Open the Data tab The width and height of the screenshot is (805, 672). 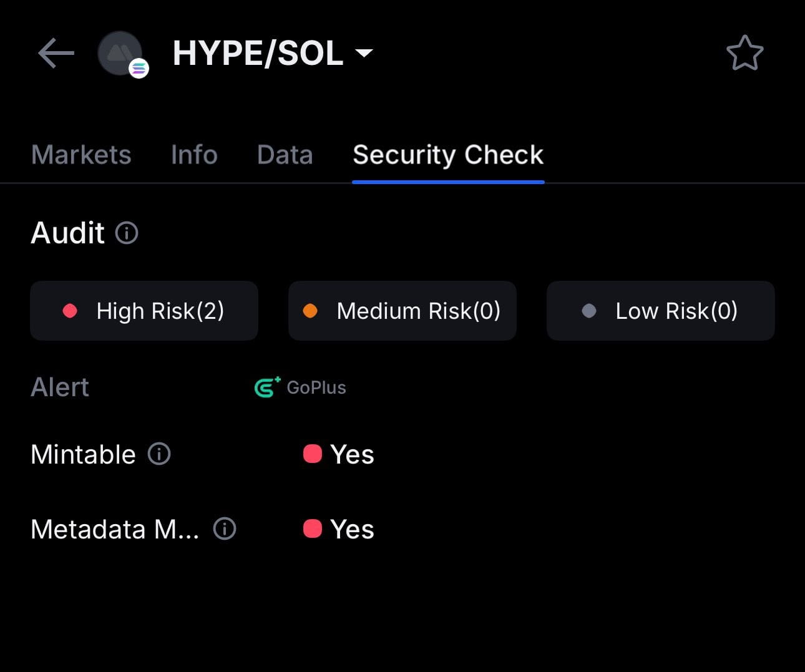coord(285,155)
